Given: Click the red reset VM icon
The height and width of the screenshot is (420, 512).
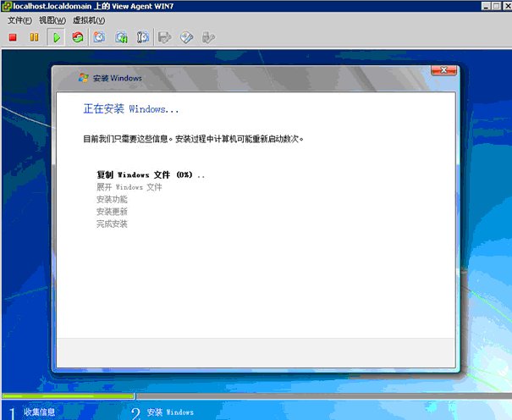Looking at the screenshot, I should (x=78, y=37).
